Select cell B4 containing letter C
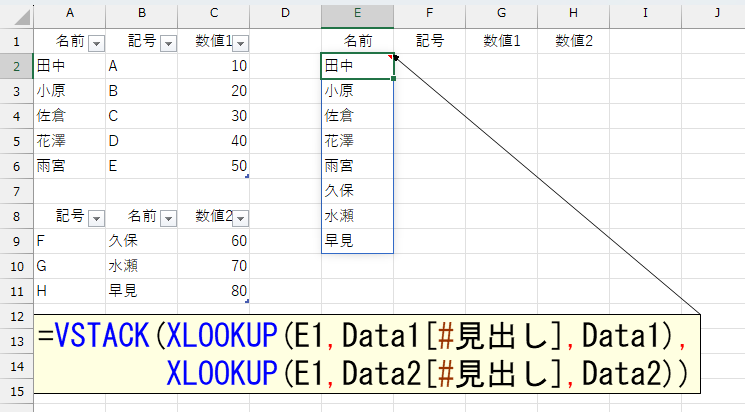 [142, 116]
